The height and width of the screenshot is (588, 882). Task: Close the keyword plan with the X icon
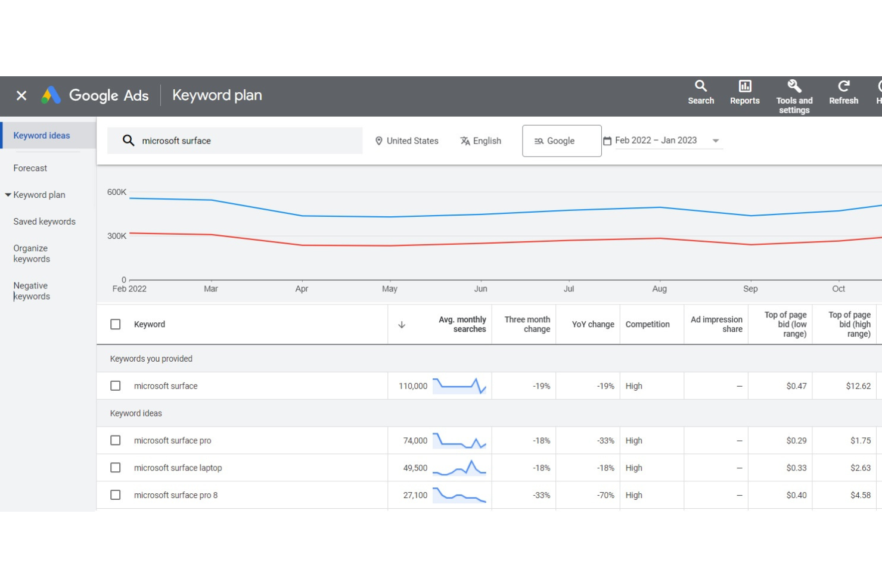pos(21,95)
